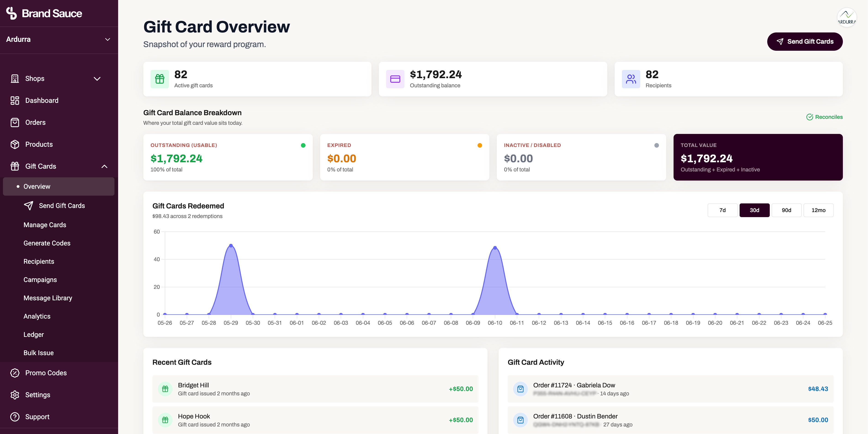Click the Reconciles checkmark icon
868x434 pixels.
point(809,117)
